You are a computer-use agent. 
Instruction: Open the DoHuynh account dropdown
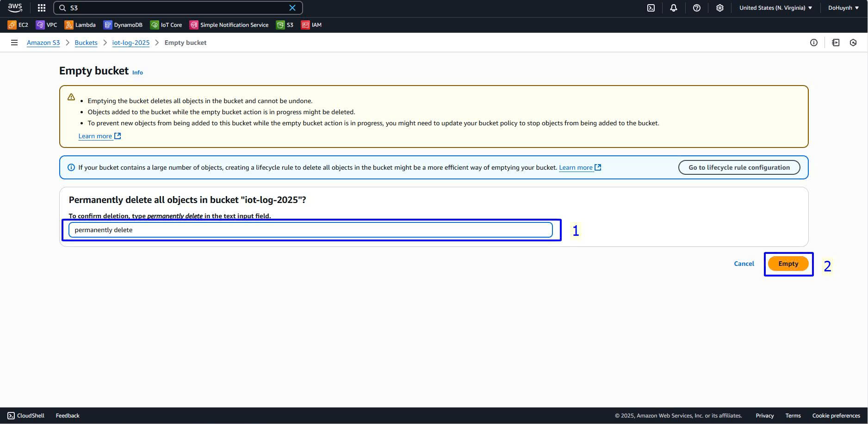coord(843,8)
